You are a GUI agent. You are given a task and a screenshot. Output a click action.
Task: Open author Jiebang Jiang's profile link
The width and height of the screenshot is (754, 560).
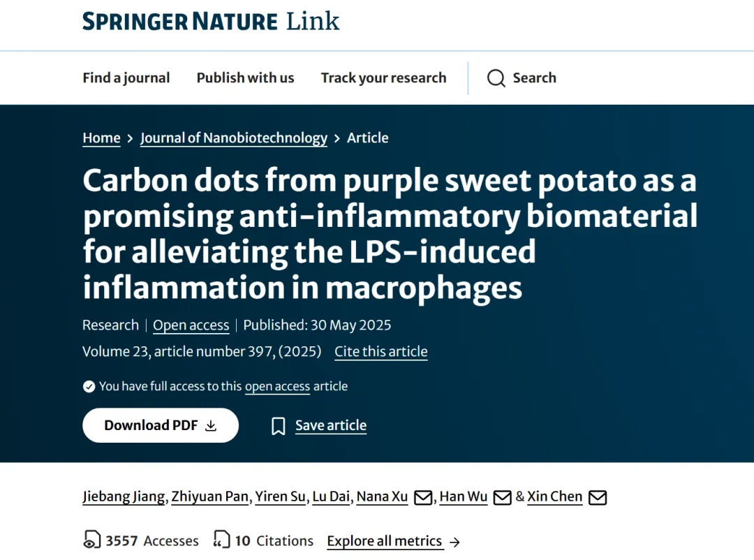[124, 497]
